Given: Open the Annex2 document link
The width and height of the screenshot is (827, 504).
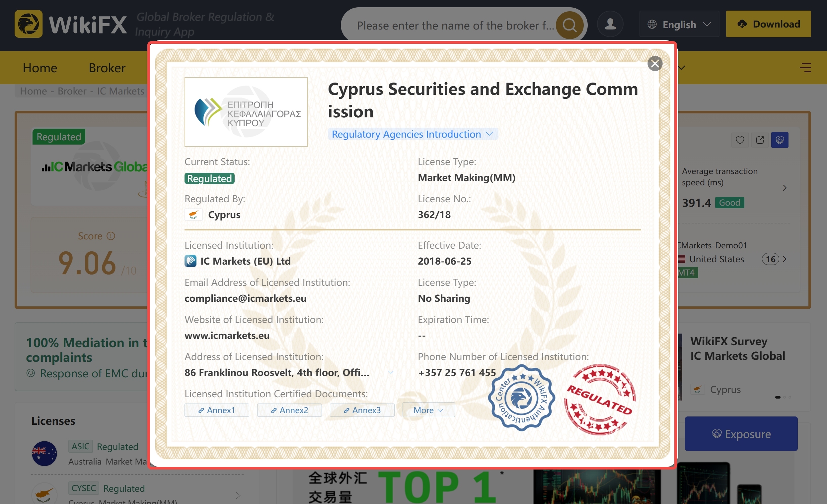Looking at the screenshot, I should tap(289, 410).
